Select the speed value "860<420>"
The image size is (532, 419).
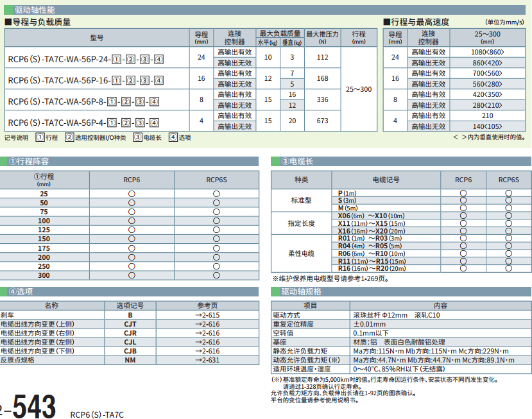pos(488,63)
